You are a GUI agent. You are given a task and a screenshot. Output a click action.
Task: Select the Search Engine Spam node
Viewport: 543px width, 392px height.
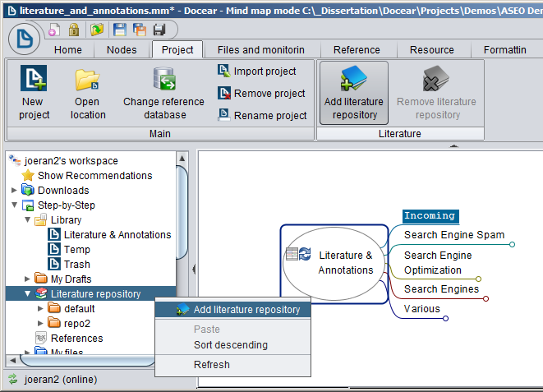coord(454,235)
